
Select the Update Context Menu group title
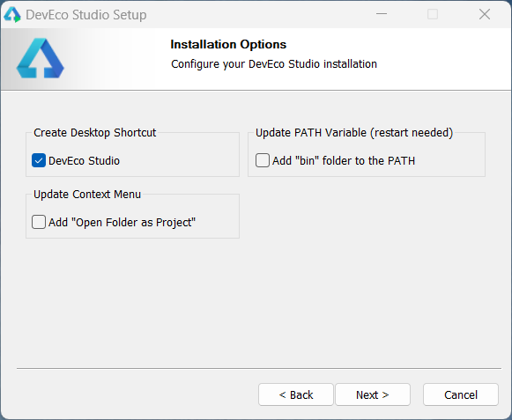click(87, 195)
